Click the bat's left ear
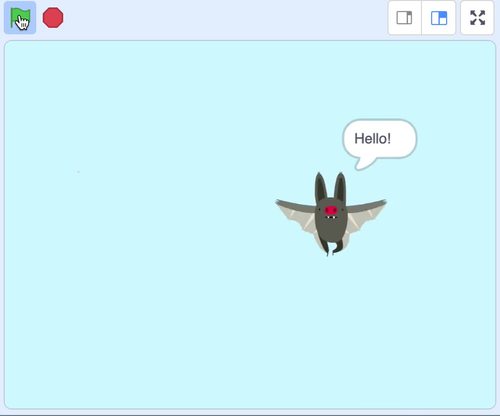The height and width of the screenshot is (416, 500). pos(321,187)
